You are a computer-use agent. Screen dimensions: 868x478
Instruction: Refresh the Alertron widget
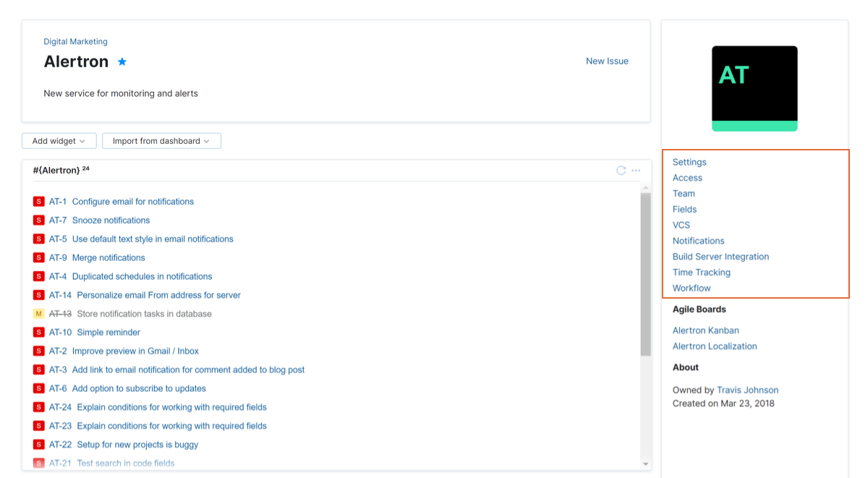[621, 170]
